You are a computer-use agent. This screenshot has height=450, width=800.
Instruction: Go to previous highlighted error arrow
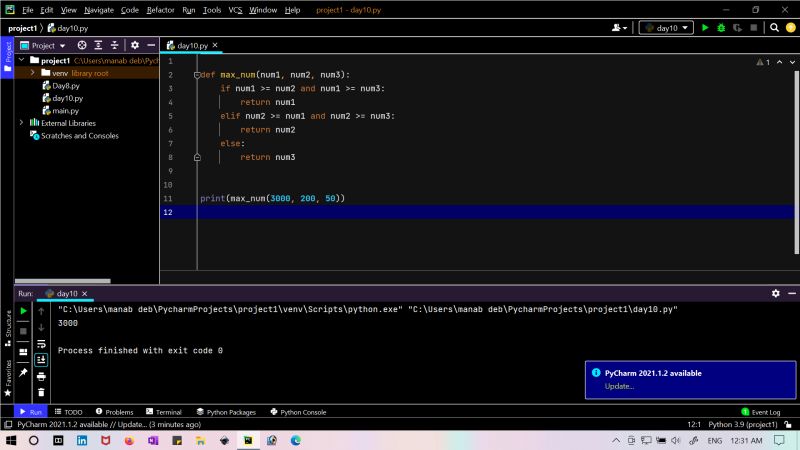[780, 62]
